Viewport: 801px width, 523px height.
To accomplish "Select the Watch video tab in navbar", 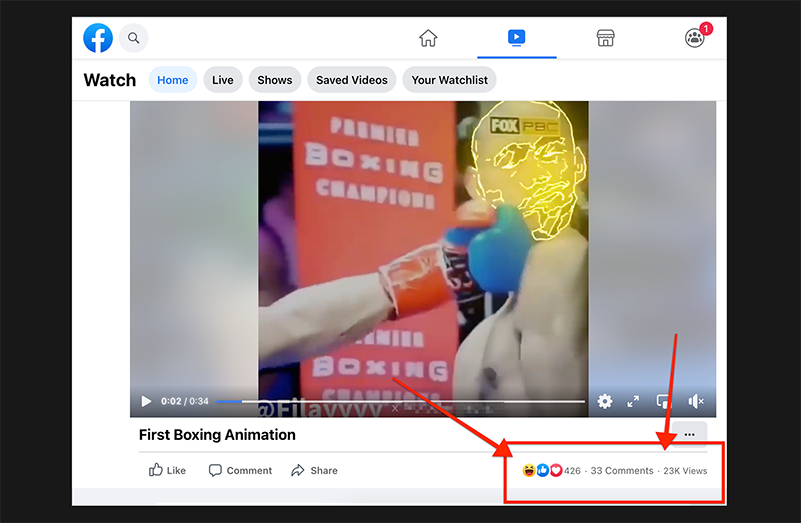I will click(x=516, y=39).
